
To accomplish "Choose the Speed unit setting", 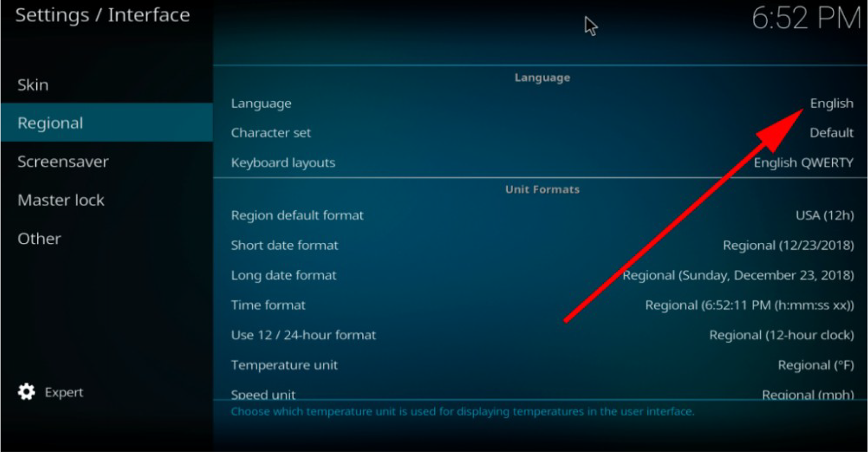I will (x=541, y=393).
